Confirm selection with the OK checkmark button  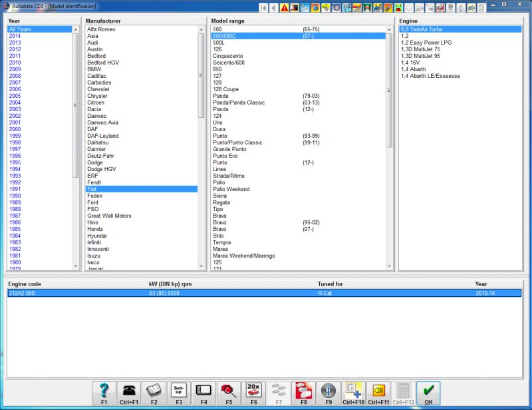(x=428, y=393)
